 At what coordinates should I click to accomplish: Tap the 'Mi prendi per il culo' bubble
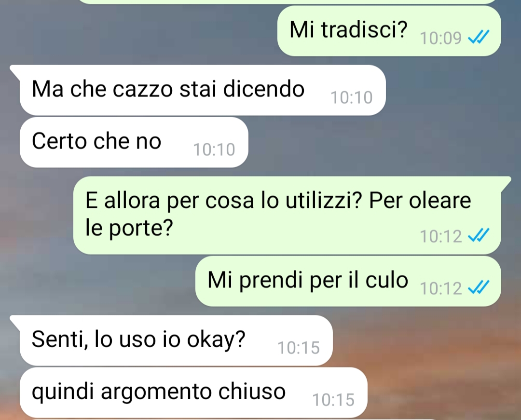(x=348, y=281)
